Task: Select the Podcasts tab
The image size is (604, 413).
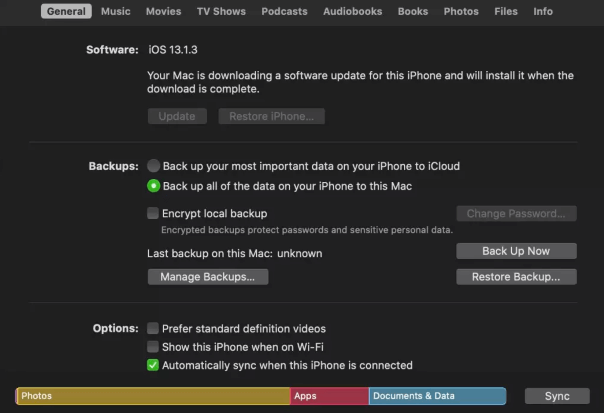Action: (284, 11)
